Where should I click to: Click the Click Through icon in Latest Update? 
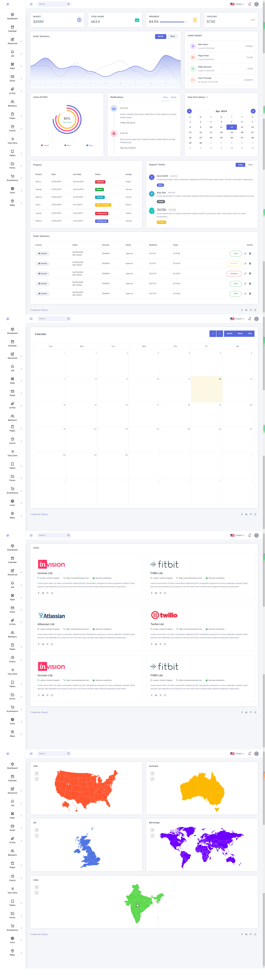pos(193,80)
